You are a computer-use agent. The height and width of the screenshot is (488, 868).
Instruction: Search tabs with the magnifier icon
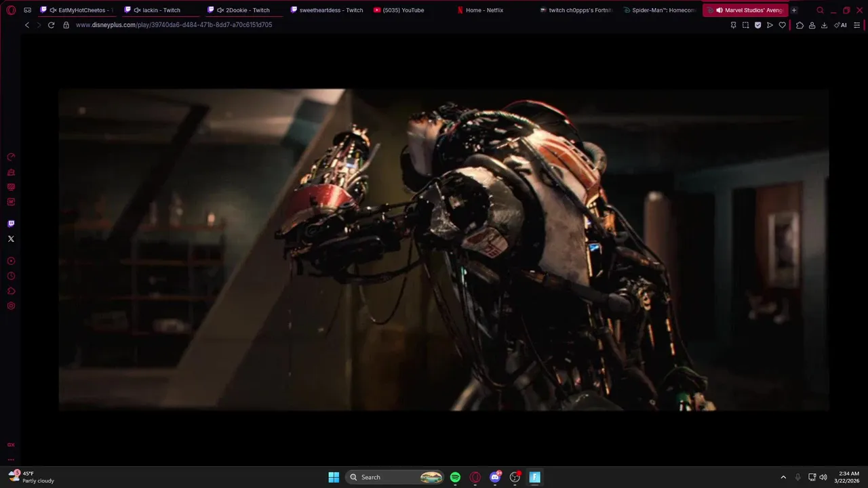tap(820, 10)
